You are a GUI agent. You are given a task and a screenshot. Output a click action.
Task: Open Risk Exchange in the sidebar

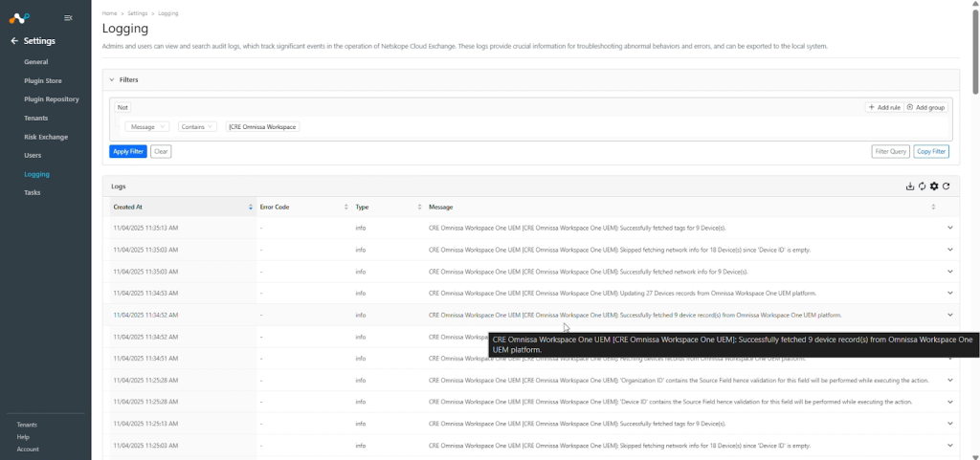click(46, 137)
